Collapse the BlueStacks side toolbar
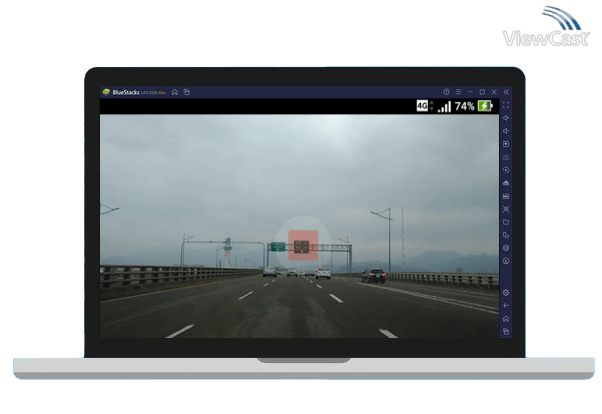The height and width of the screenshot is (414, 602). (x=506, y=92)
